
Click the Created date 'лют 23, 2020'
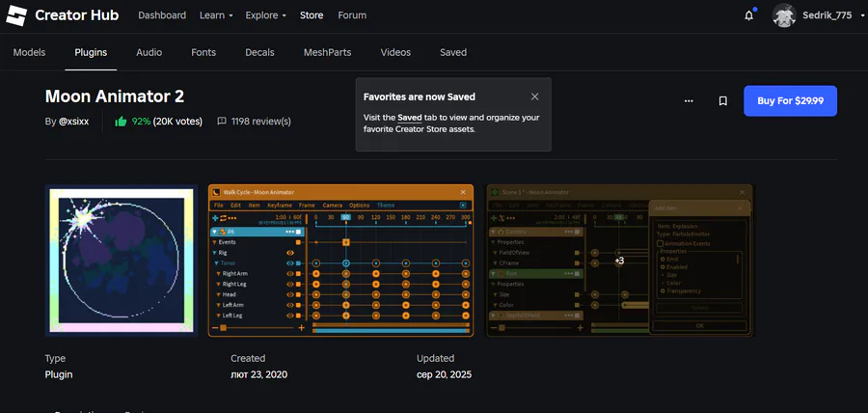tap(259, 374)
